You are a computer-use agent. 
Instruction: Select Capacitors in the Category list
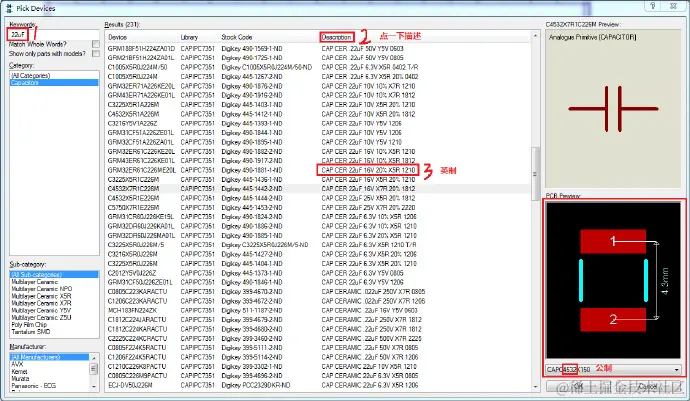(54, 83)
